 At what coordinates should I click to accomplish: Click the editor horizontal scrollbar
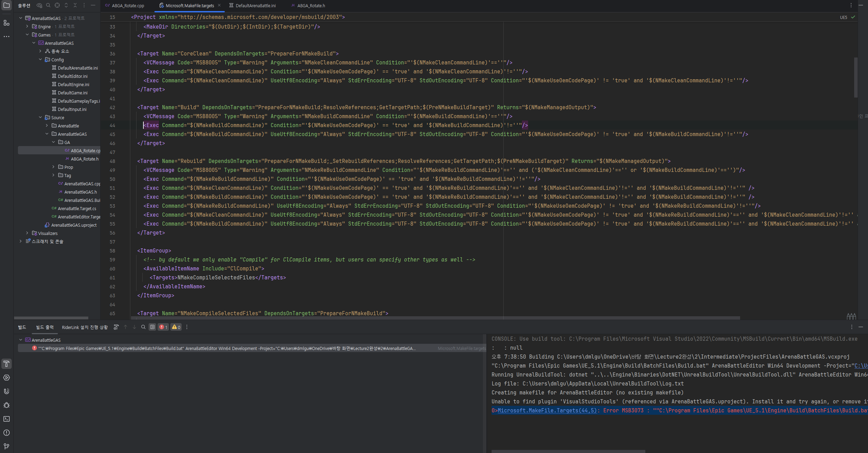[x=436, y=318]
